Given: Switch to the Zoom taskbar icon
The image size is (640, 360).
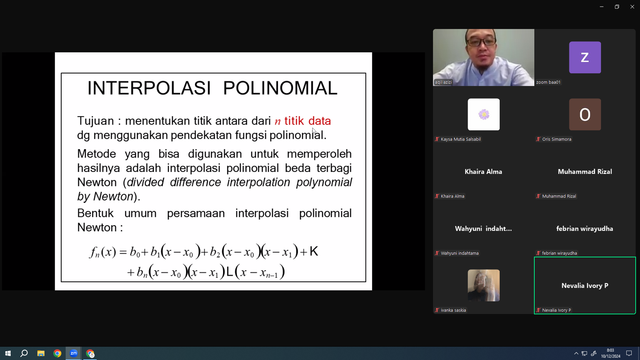Looking at the screenshot, I should pyautogui.click(x=74, y=353).
